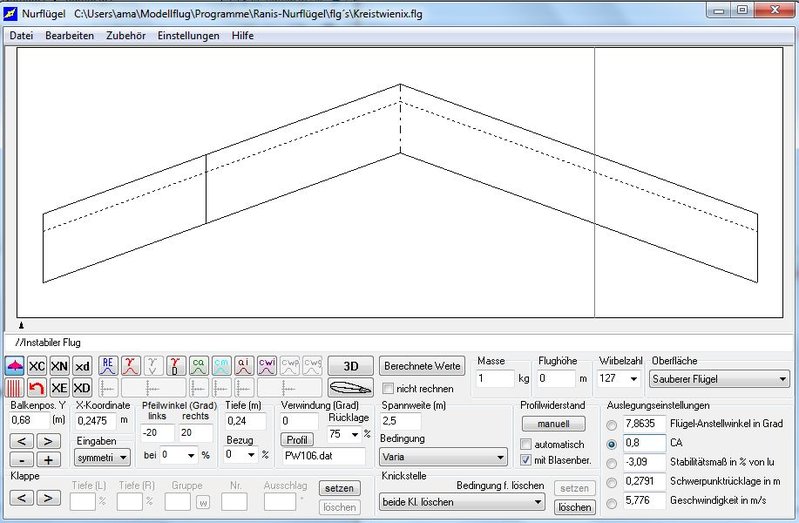Click the red undo arrow icon

(x=37, y=388)
